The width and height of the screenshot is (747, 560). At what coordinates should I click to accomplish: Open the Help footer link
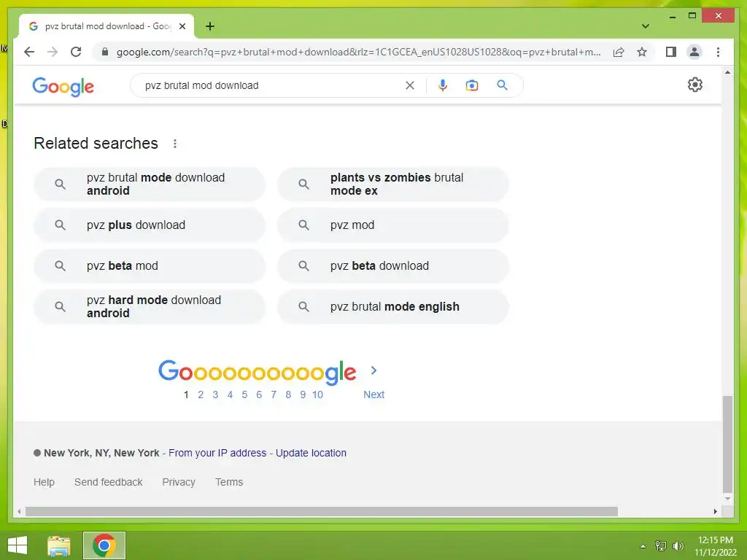[x=44, y=482]
